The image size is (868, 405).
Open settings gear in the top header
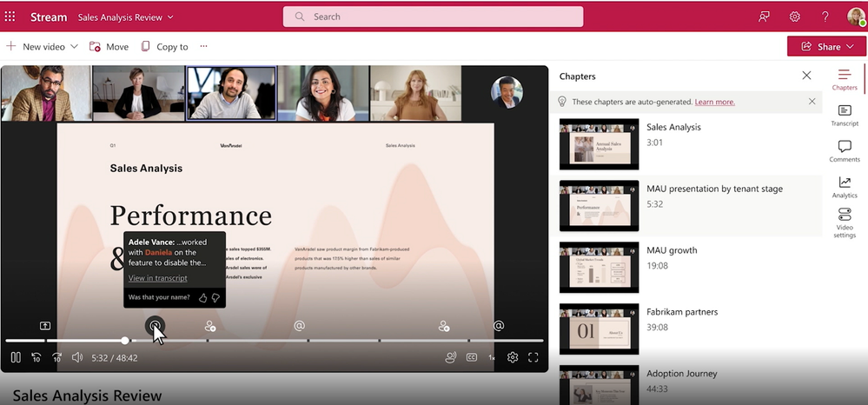(794, 17)
